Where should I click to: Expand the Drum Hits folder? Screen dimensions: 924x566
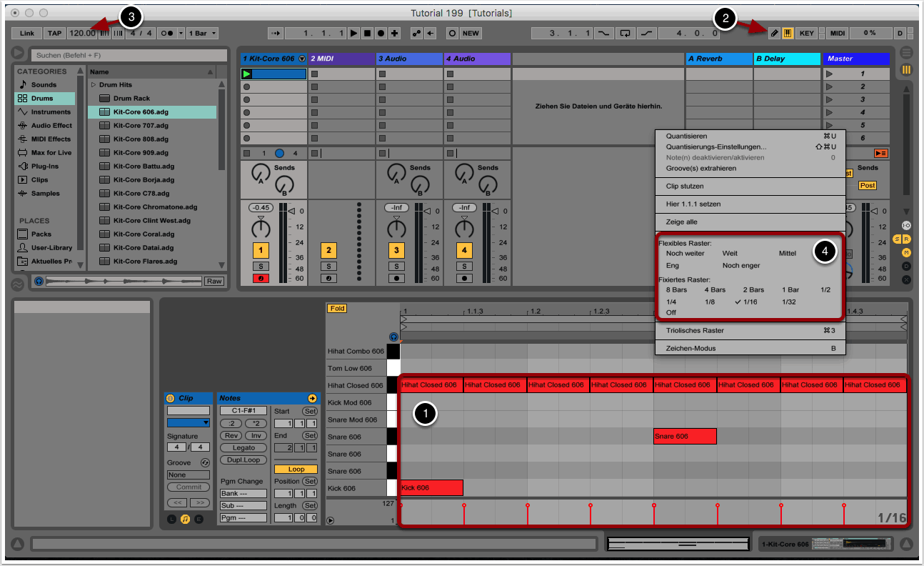[x=93, y=85]
